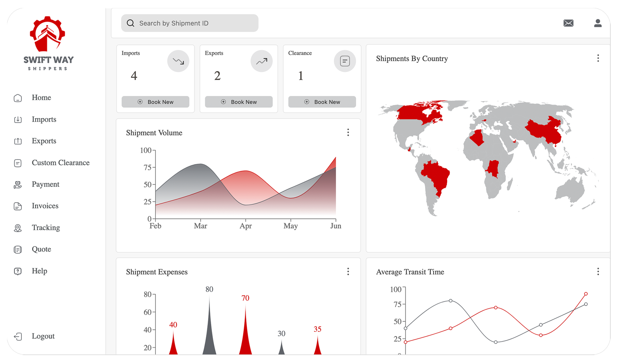Open Average Transit Time options menu

click(598, 272)
